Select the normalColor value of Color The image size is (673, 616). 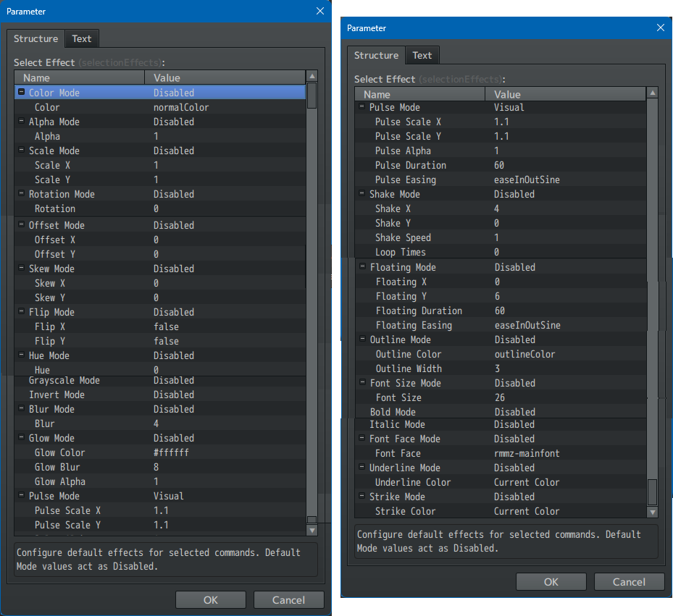pos(181,107)
